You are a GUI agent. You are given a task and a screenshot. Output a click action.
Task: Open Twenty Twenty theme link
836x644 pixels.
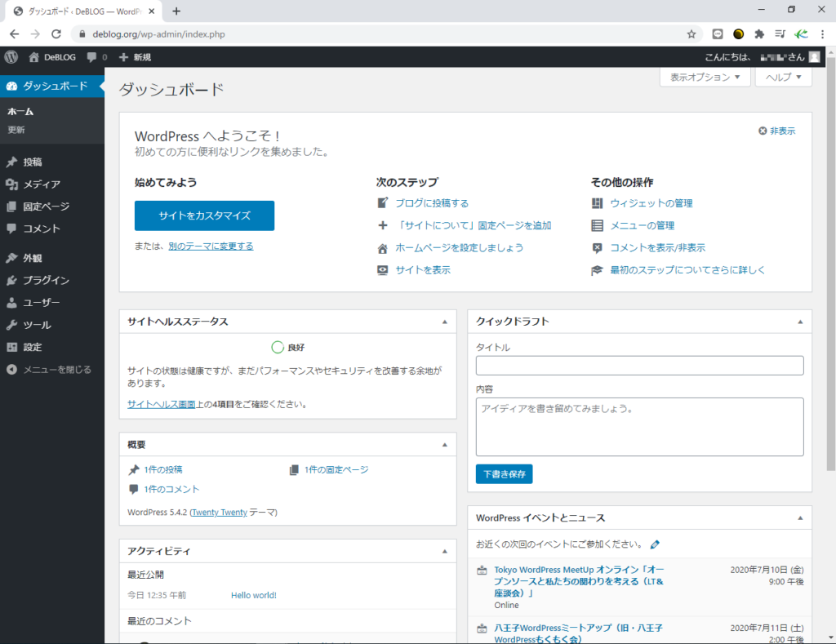[219, 513]
